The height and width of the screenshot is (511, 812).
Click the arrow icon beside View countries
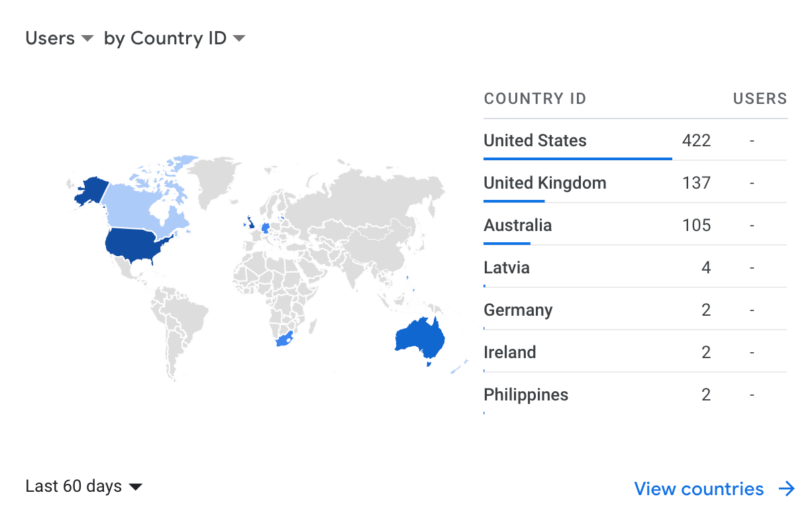coord(786,489)
